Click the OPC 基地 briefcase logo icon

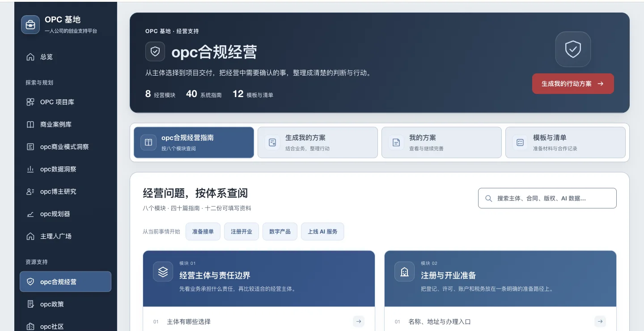[x=30, y=25]
